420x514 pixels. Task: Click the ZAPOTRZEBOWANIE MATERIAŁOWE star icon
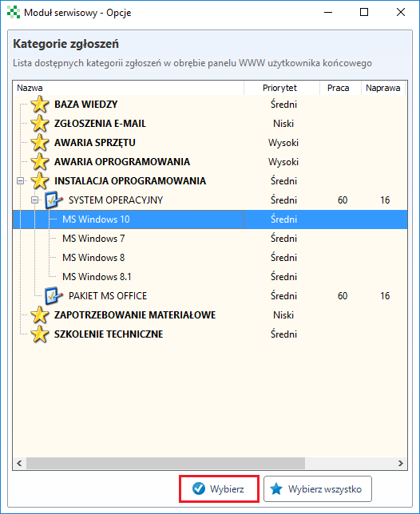pos(40,315)
